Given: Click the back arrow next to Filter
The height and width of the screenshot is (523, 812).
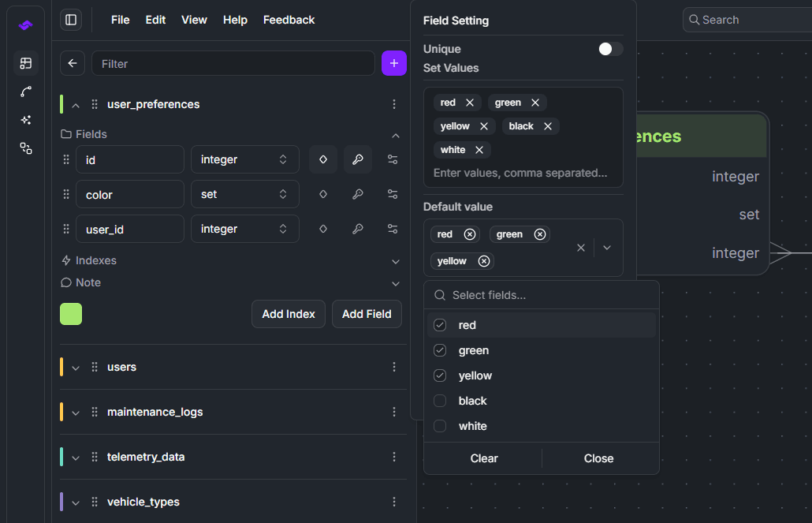Looking at the screenshot, I should coord(73,63).
